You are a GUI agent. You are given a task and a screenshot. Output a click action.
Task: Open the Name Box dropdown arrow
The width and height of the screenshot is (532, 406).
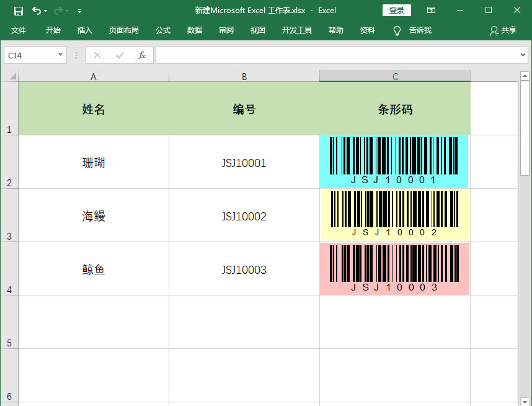coord(60,55)
